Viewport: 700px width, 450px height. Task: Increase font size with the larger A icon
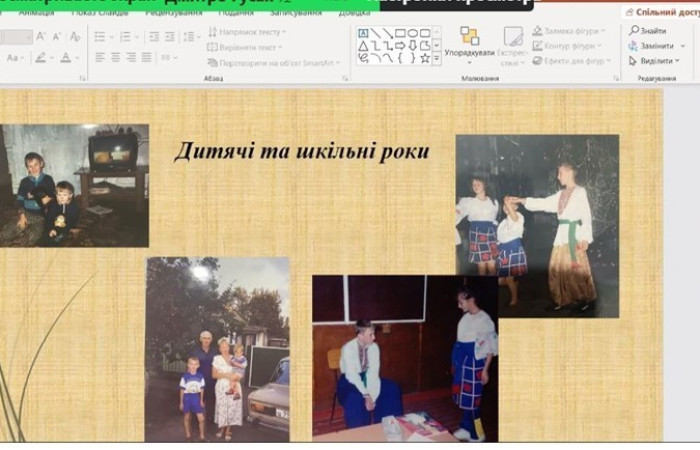coord(41,36)
